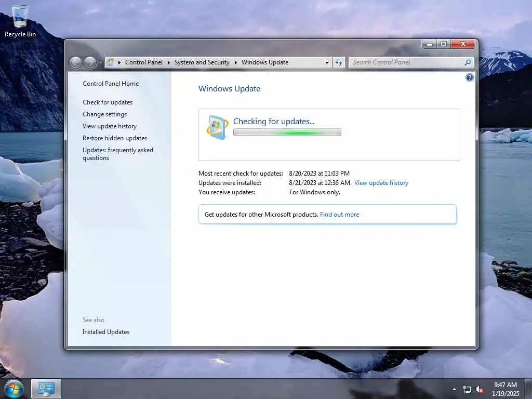Click the Windows Update heading
The width and height of the screenshot is (532, 399).
coord(229,89)
